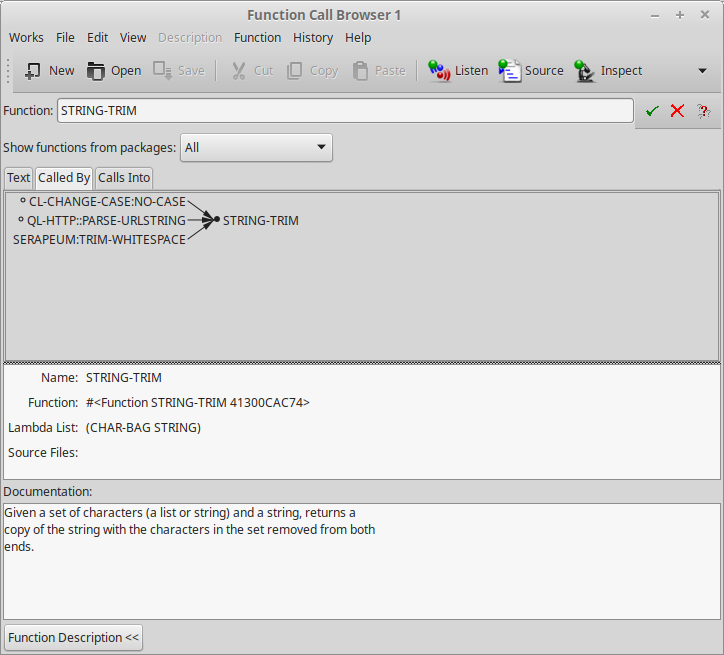
Task: Click the Source toolbar icon
Action: (510, 71)
